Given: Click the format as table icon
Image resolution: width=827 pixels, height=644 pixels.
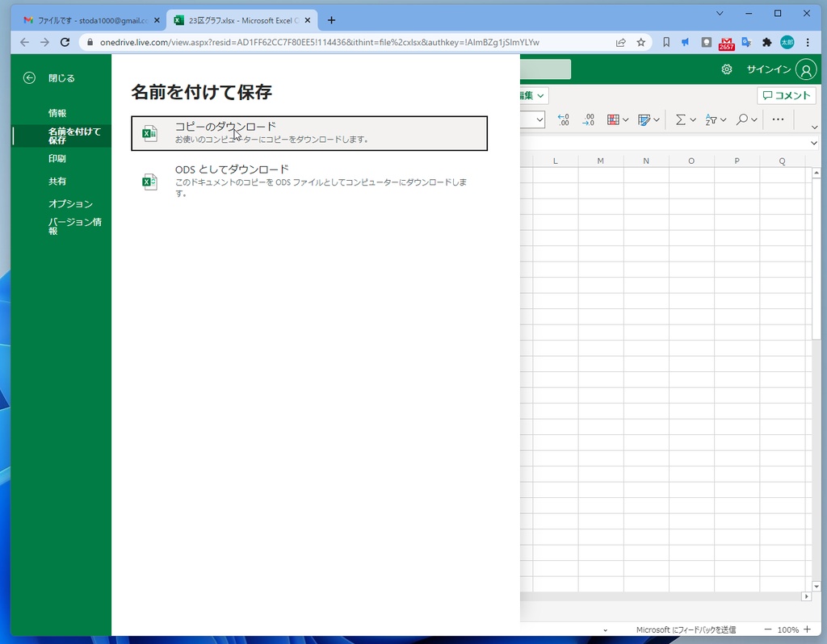Looking at the screenshot, I should 644,119.
